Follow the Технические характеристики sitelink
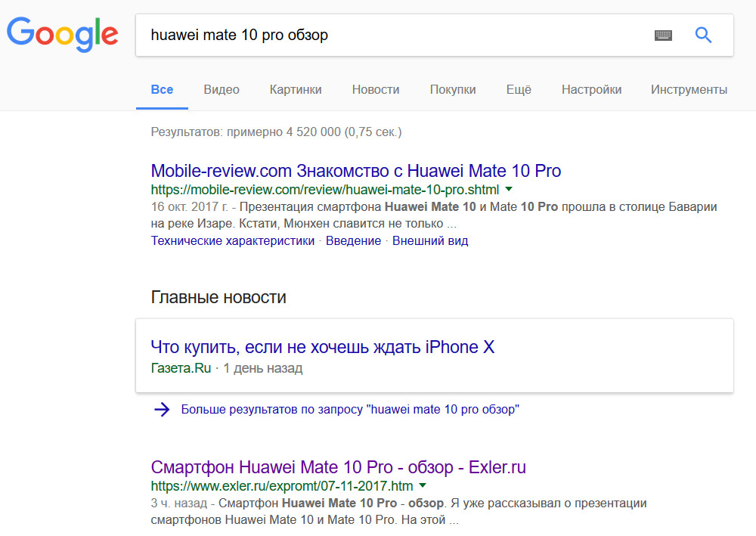The height and width of the screenshot is (536, 756). (233, 241)
